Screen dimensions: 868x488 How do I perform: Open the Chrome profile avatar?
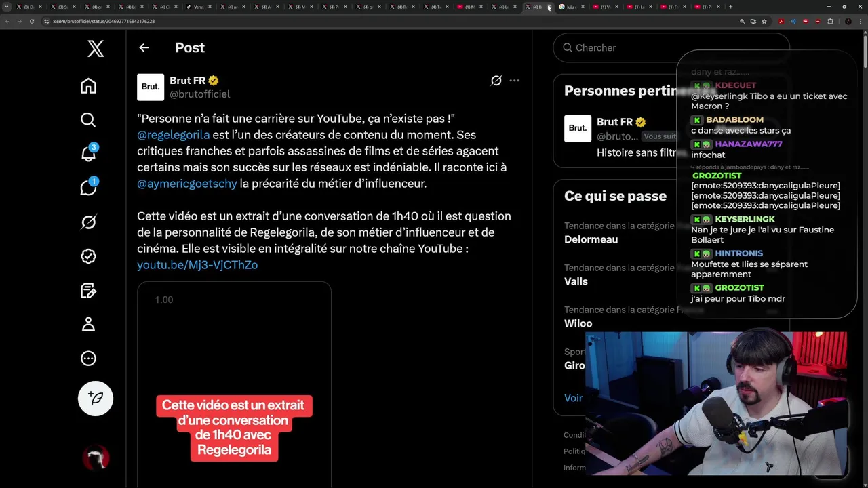848,21
